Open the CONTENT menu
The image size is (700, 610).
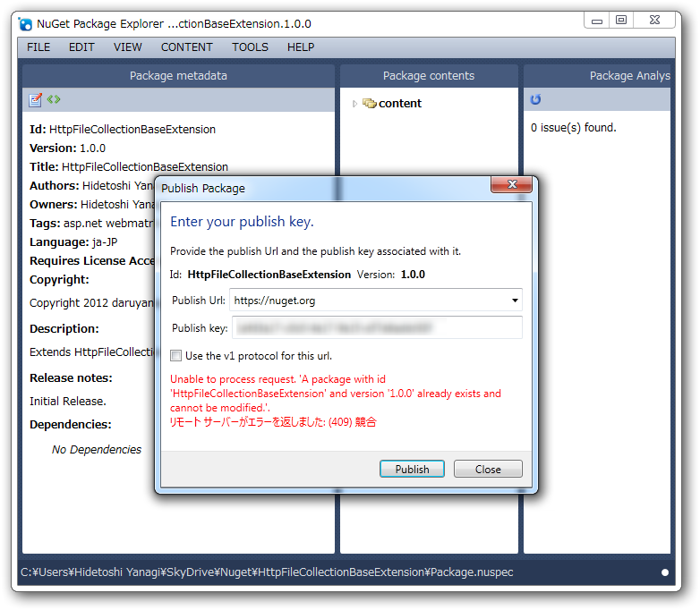(x=186, y=47)
